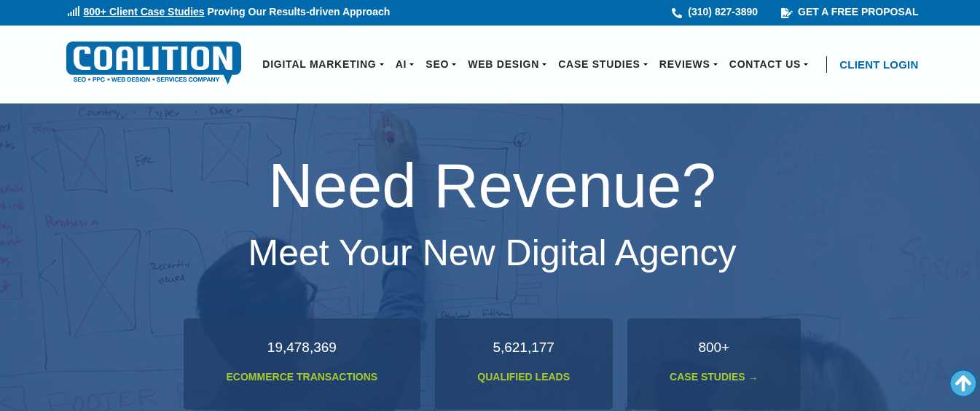Click the Client Login link
Screen dimensions: 980x411
[x=878, y=64]
